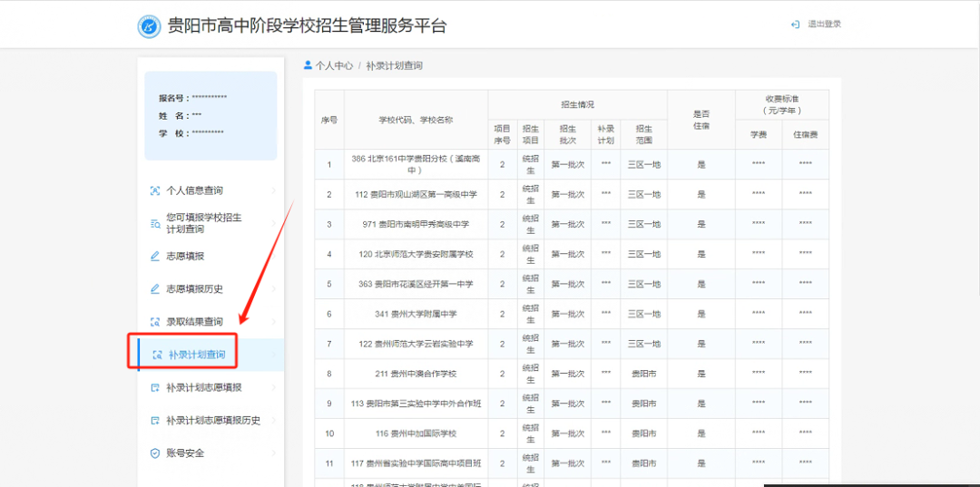This screenshot has height=487, width=980.
Task: Click the 补录计划志愿填报历史 form icon
Action: (x=156, y=421)
